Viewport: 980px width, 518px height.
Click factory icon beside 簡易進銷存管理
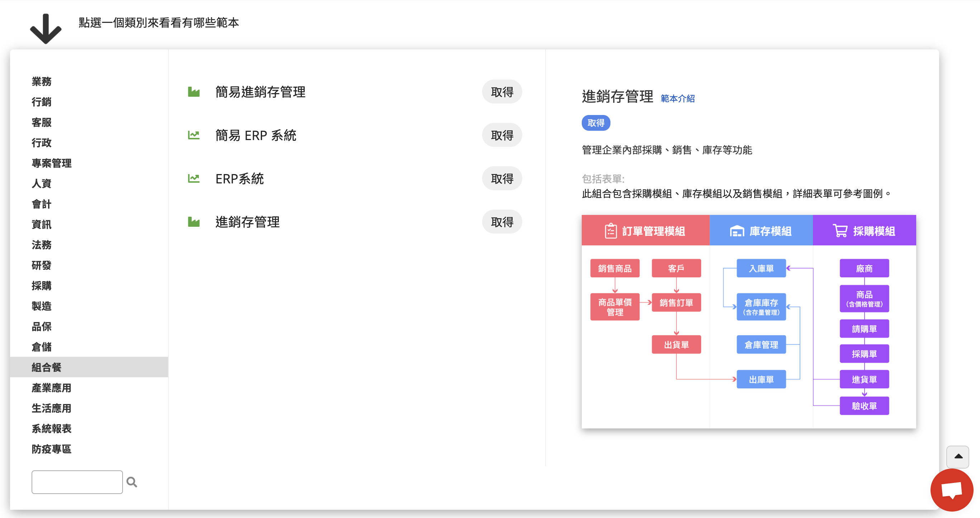coord(194,92)
